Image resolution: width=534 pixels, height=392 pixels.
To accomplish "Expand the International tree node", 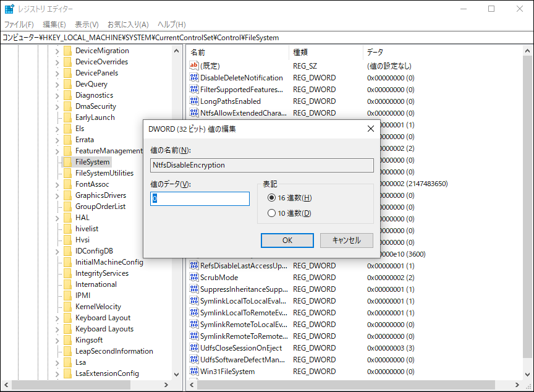I will pyautogui.click(x=56, y=284).
